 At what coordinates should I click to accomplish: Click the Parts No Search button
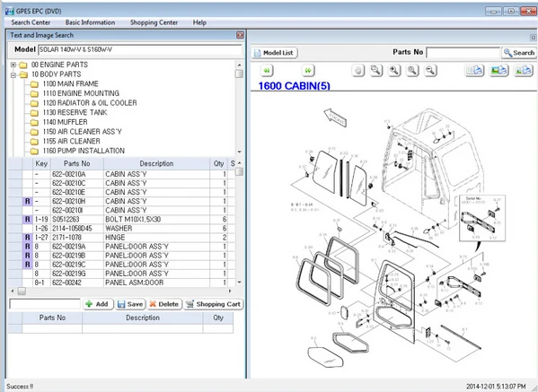tap(519, 53)
